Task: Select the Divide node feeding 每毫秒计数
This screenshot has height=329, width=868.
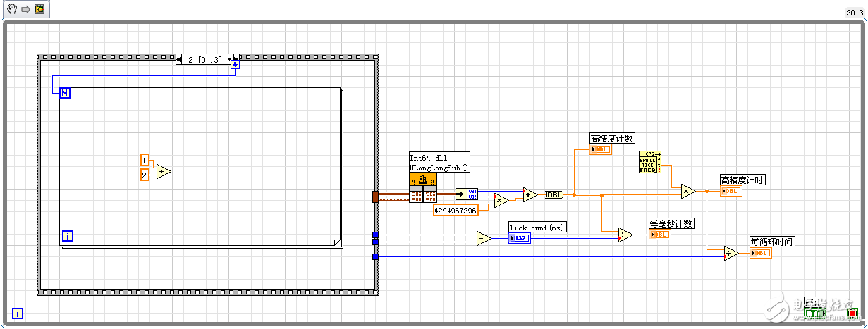Action: coord(625,235)
